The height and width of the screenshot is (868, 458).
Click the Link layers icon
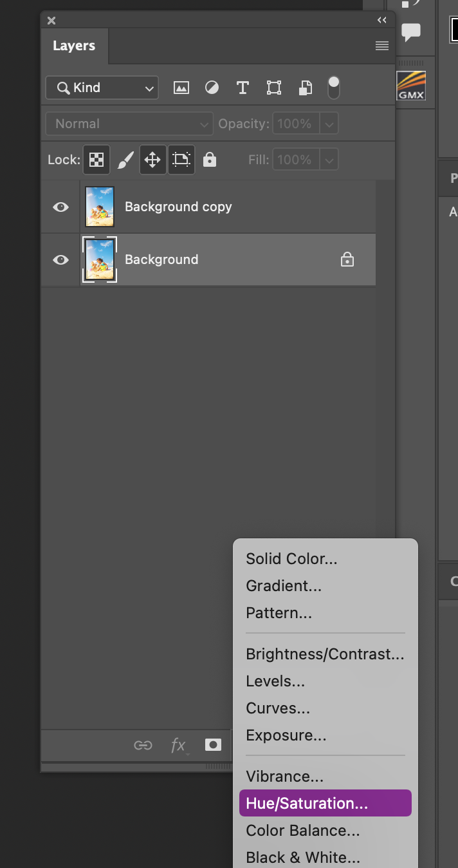point(143,745)
